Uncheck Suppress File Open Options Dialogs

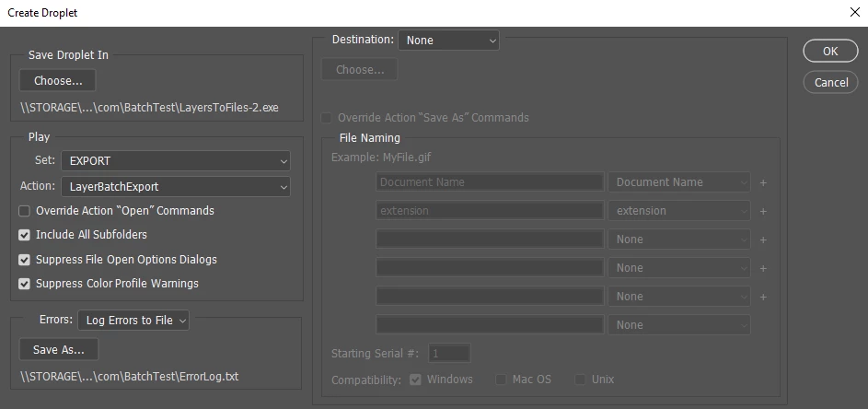[x=24, y=260]
